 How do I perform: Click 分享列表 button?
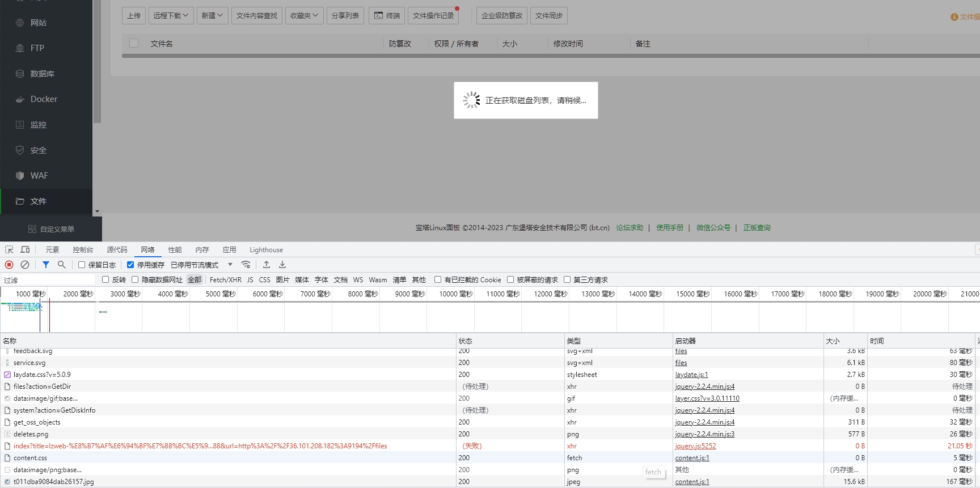click(345, 16)
